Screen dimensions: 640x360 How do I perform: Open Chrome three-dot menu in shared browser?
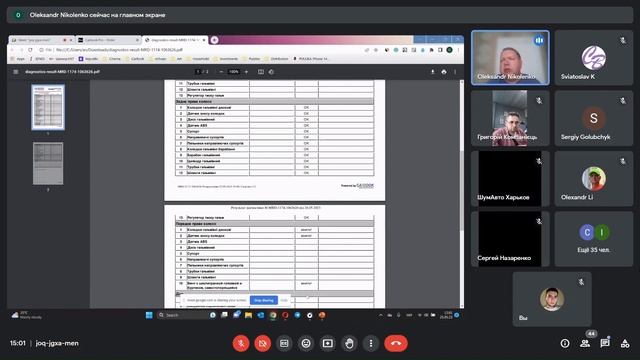coord(458,50)
